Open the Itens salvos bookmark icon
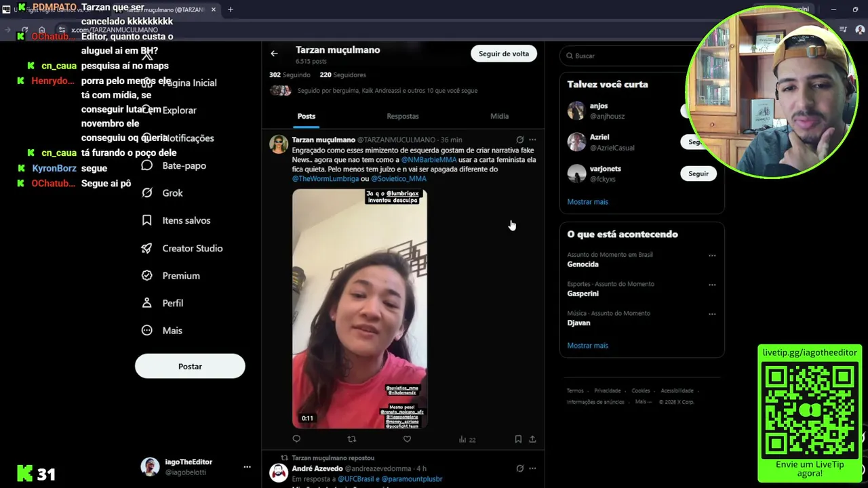868x488 pixels. click(146, 220)
